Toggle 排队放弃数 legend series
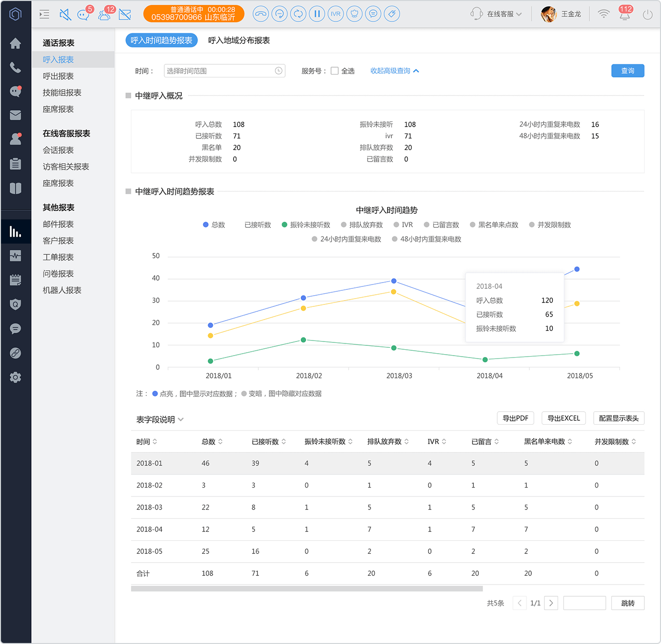The width and height of the screenshot is (661, 644). point(362,225)
